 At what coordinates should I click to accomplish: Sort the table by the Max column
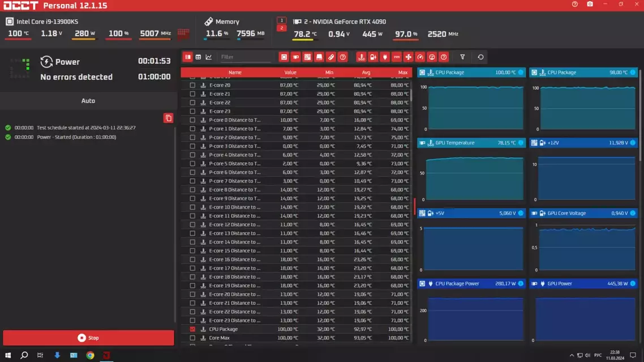click(x=403, y=72)
